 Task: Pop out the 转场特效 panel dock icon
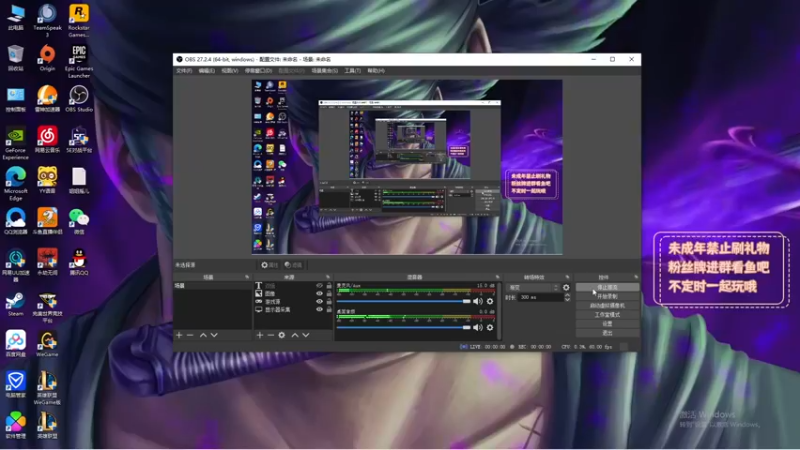click(x=567, y=277)
